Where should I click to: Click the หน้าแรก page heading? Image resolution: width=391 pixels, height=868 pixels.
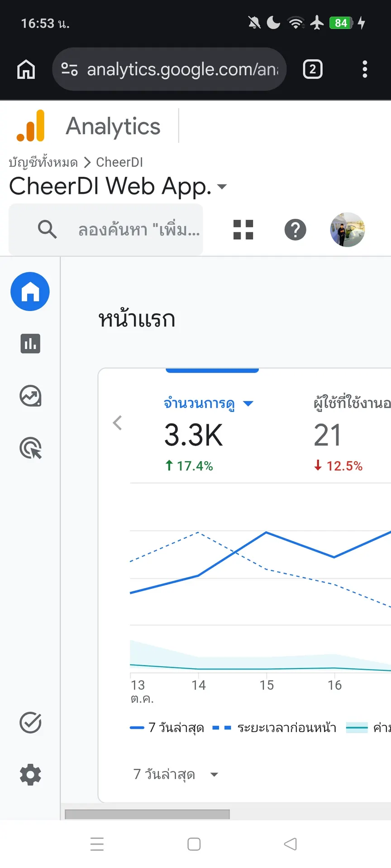[137, 319]
